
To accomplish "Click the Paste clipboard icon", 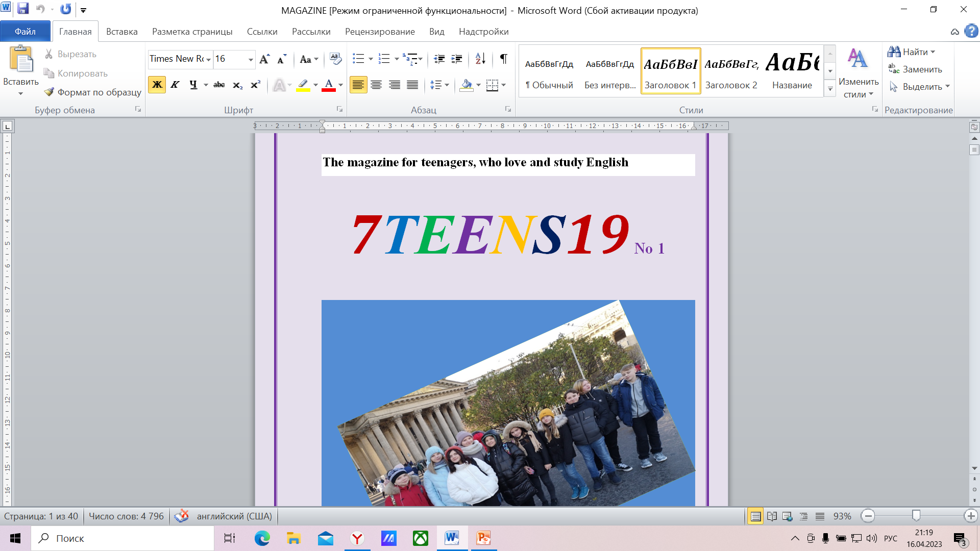I will (x=21, y=59).
